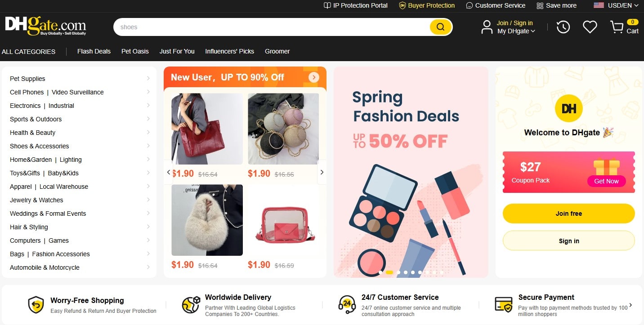
Task: Click the user profile icon
Action: [x=487, y=27]
